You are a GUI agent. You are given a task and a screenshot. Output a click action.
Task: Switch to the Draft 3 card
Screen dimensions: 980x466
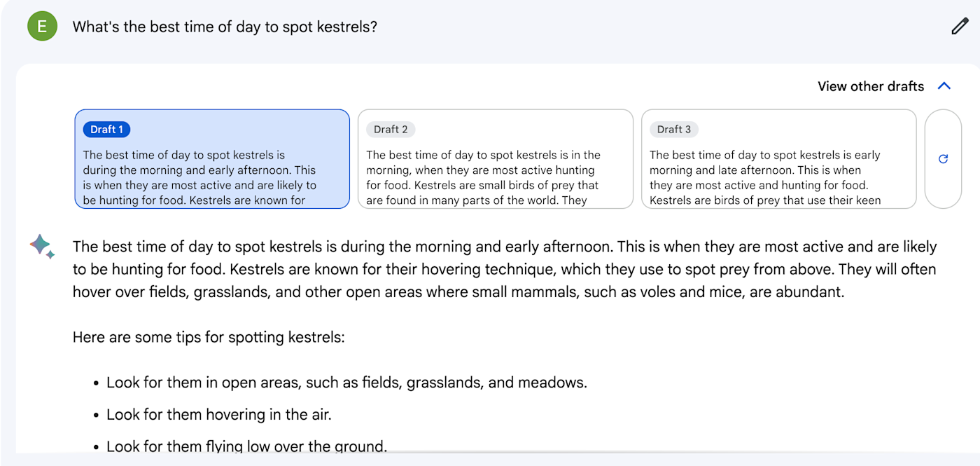[778, 159]
